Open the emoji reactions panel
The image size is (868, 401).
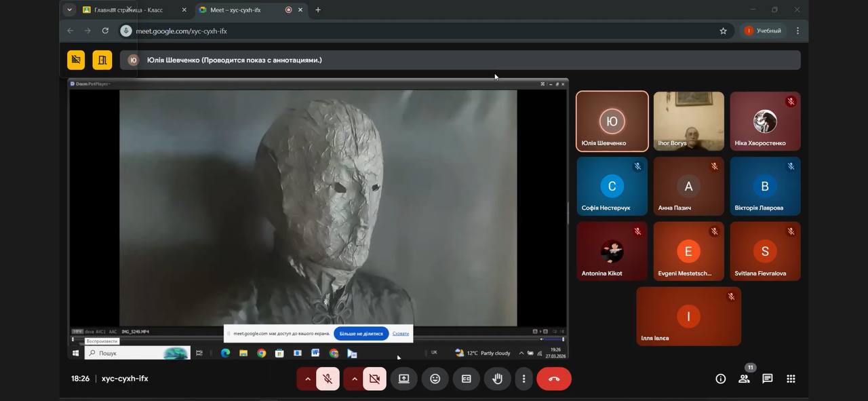[x=435, y=379]
